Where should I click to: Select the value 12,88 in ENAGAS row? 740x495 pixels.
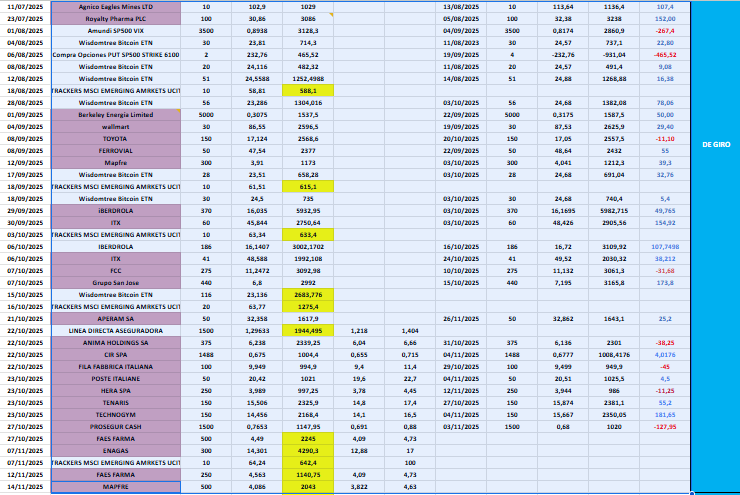coord(359,451)
